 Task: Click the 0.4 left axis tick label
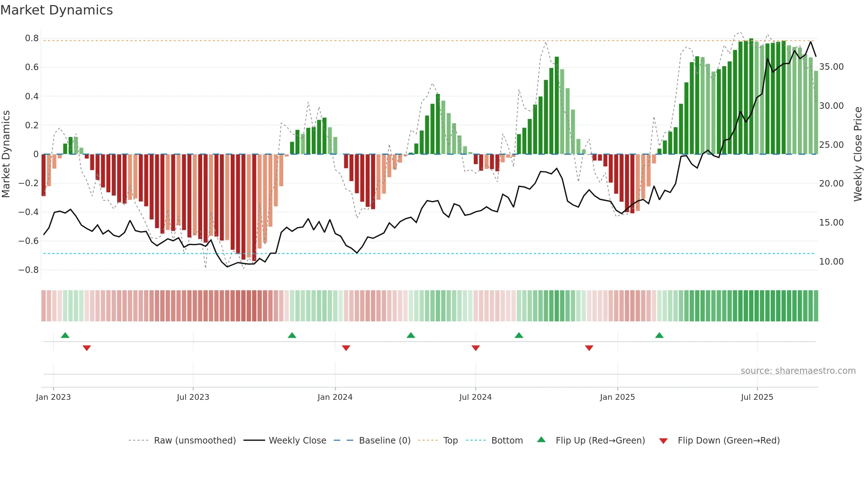pyautogui.click(x=32, y=97)
